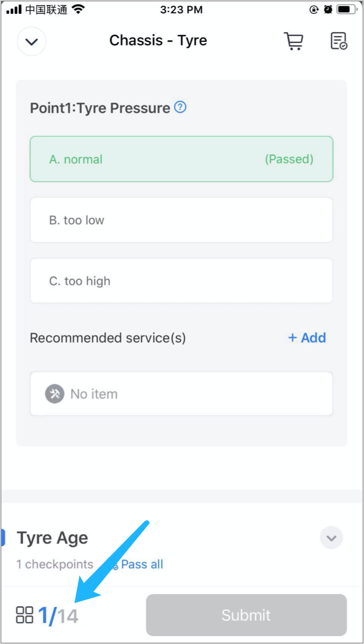
Task: Click the wrench tools icon beside No item
Action: click(55, 394)
